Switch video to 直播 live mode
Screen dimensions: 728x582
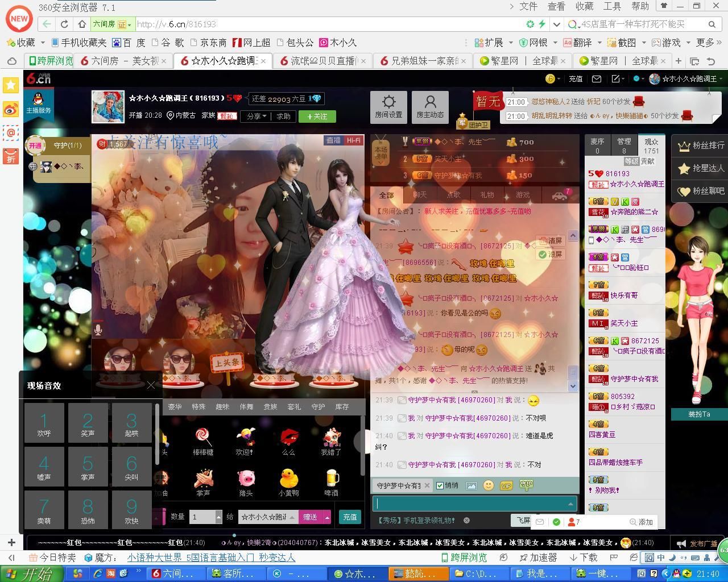333,140
